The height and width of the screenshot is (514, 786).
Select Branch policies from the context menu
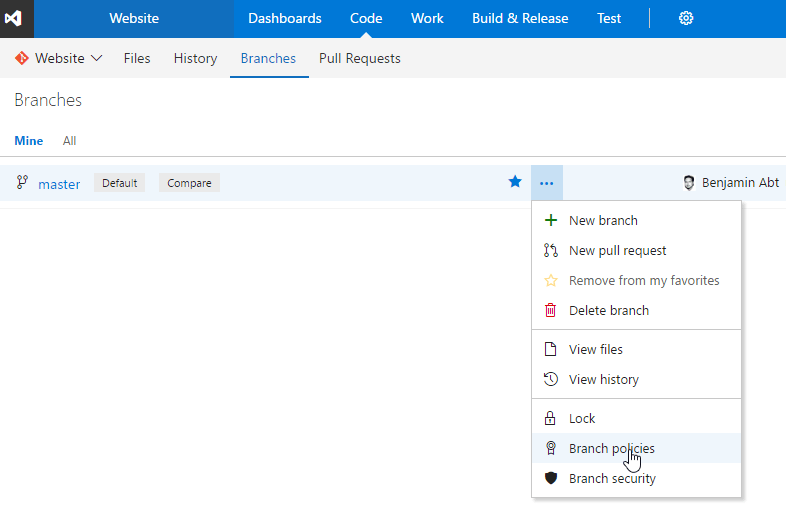[611, 448]
